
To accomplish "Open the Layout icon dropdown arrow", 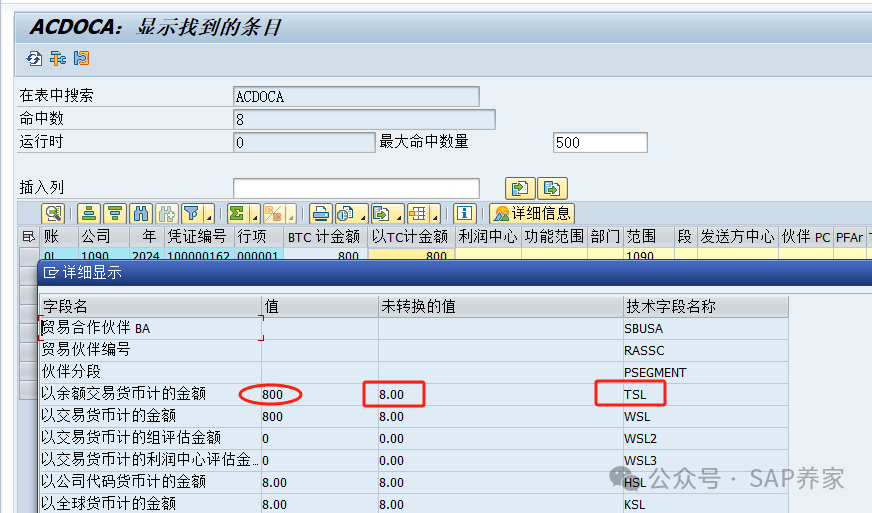I will [435, 214].
